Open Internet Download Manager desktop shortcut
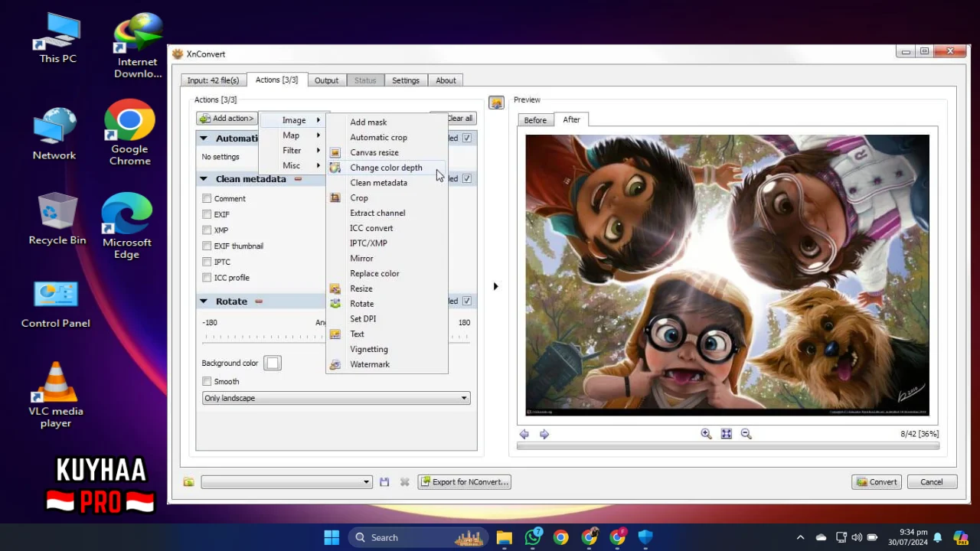980x551 pixels. pyautogui.click(x=138, y=46)
